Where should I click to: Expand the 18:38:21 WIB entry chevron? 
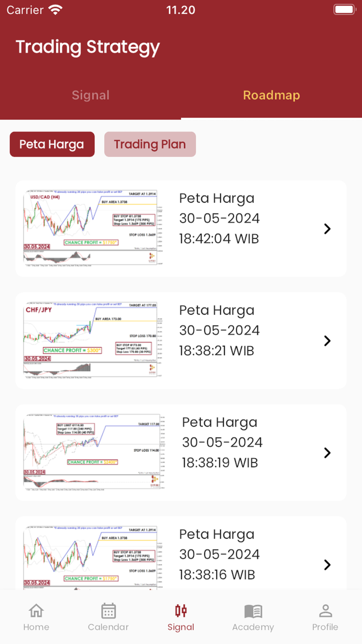pyautogui.click(x=327, y=341)
